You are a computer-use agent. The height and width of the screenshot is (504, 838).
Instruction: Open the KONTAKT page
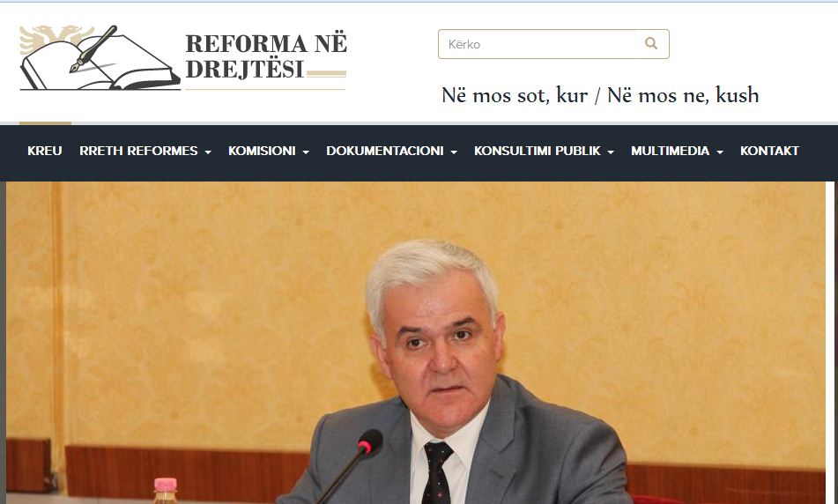click(769, 151)
